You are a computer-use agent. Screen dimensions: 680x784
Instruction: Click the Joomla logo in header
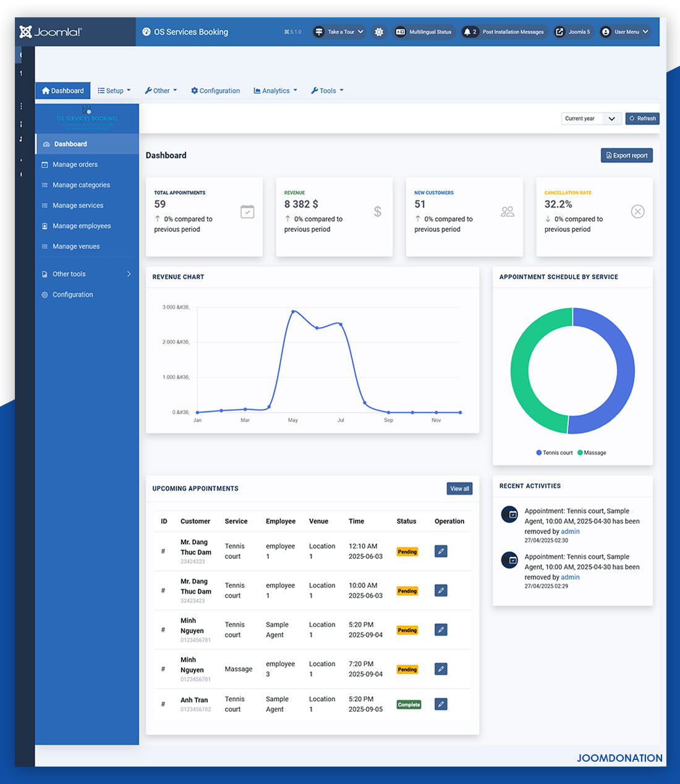point(51,32)
